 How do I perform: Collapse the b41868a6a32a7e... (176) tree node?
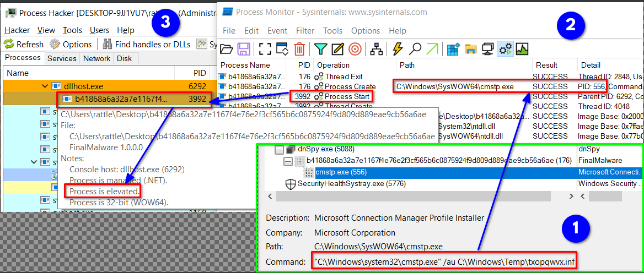coord(289,161)
